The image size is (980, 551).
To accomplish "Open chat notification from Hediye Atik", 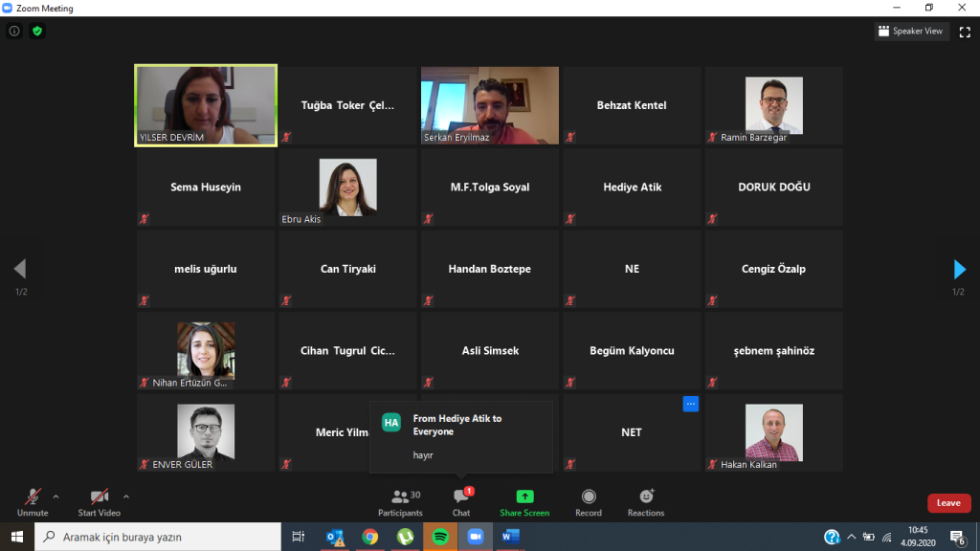I will 460,436.
